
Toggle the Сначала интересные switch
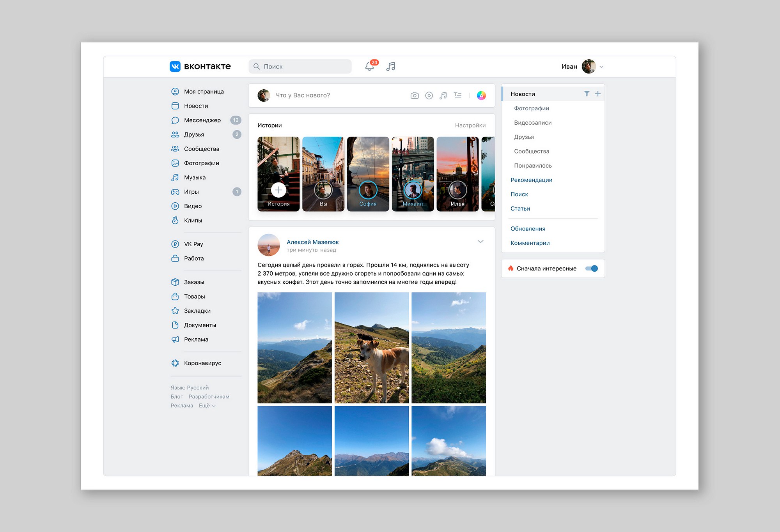click(x=592, y=268)
